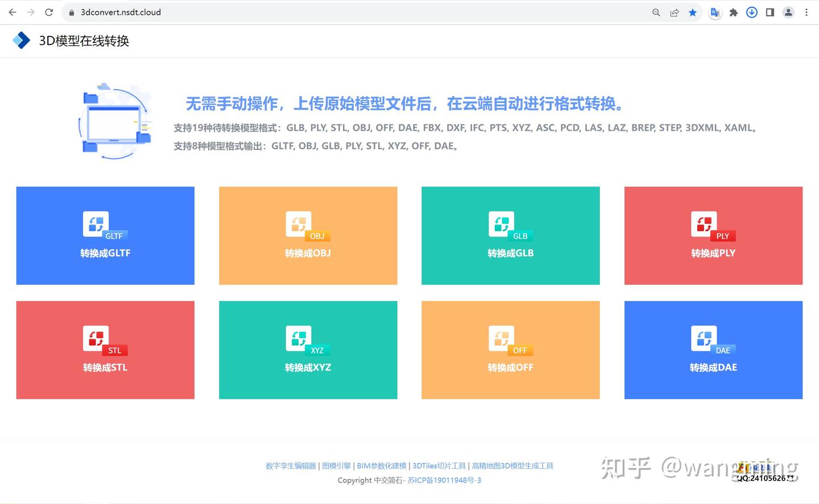Open Google Translate in the address bar

[x=714, y=12]
